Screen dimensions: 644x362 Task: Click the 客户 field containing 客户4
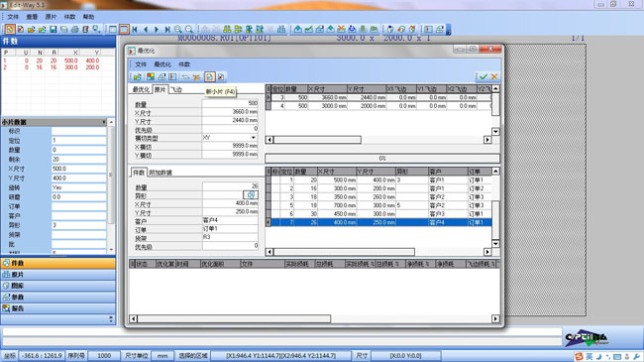click(x=230, y=220)
